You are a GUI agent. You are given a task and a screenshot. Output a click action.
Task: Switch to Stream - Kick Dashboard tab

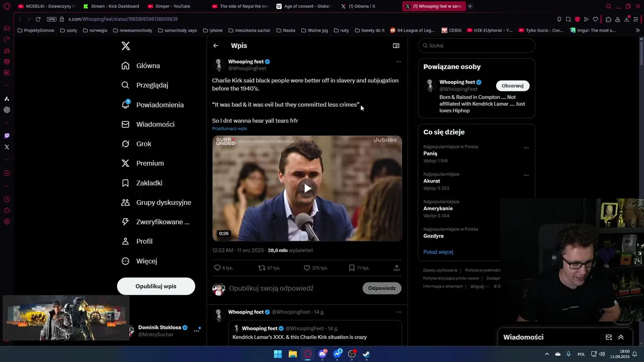pos(111,7)
